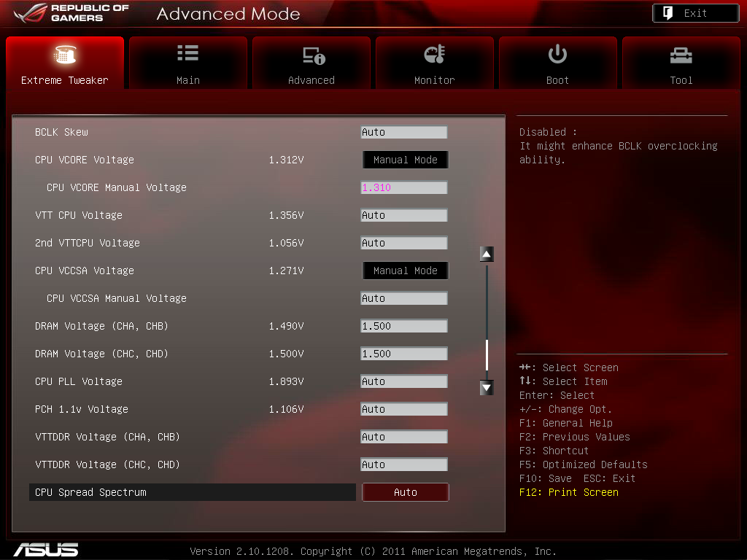Click the scroll down arrow button
747x560 pixels.
click(x=487, y=388)
